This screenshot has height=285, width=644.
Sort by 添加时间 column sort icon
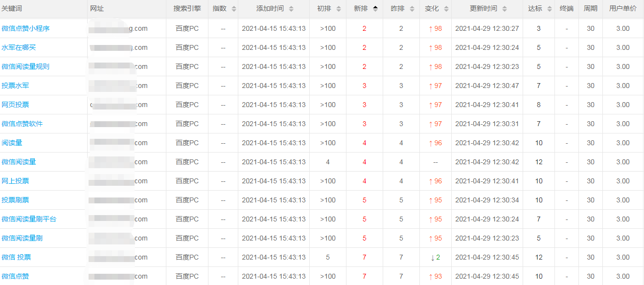point(291,9)
